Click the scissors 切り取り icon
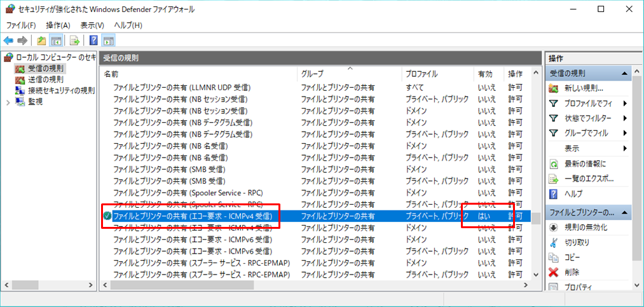Viewport: 644px width, 307px height. 553,242
